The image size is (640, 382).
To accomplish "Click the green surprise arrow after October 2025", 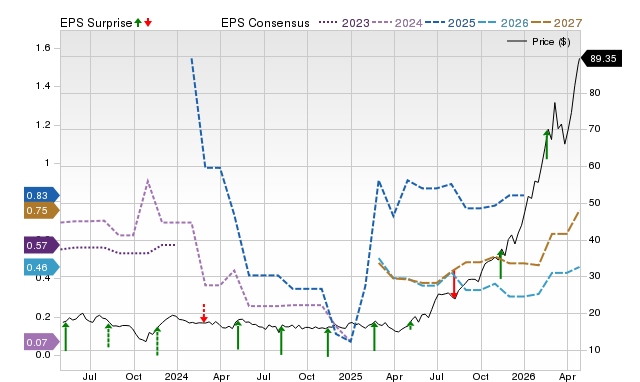I will tap(501, 264).
